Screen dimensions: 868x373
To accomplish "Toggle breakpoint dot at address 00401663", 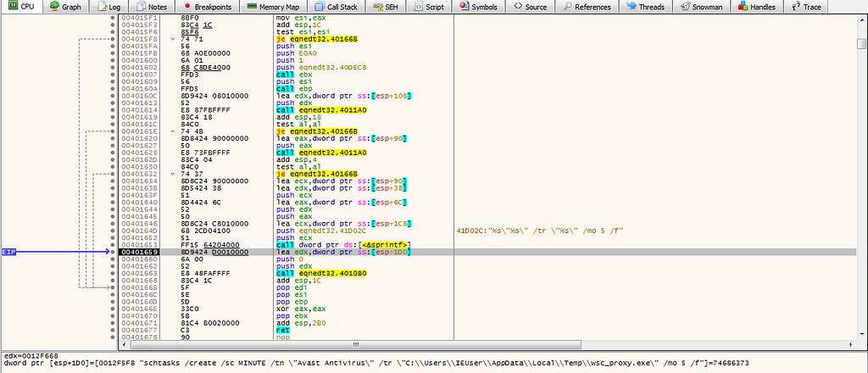I will (113, 273).
